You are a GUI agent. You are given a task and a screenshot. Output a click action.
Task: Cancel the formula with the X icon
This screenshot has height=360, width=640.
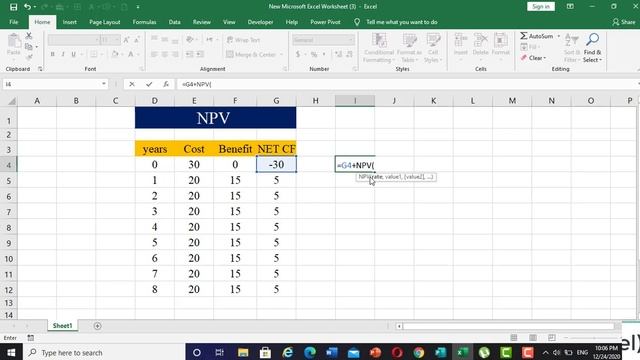point(131,84)
